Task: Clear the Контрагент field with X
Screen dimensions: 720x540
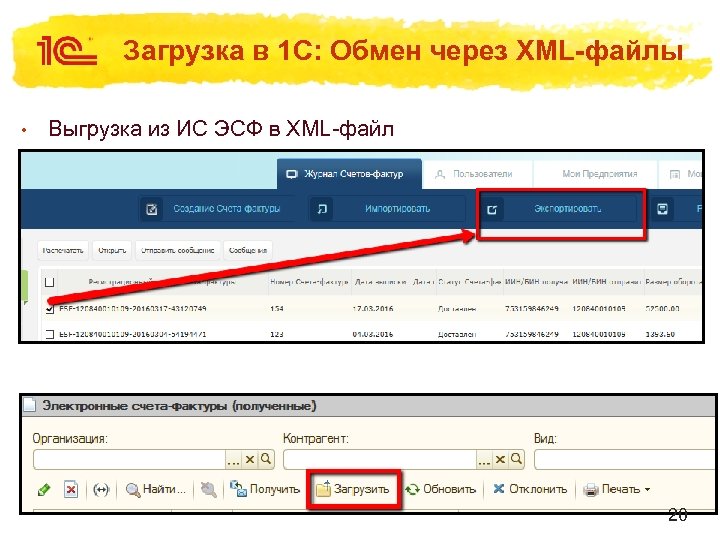Action: point(501,459)
